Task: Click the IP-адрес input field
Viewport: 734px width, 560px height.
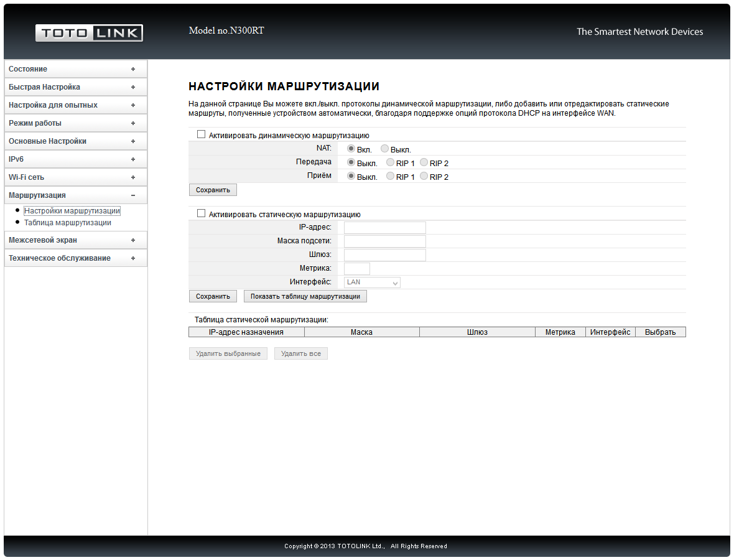Action: (385, 228)
